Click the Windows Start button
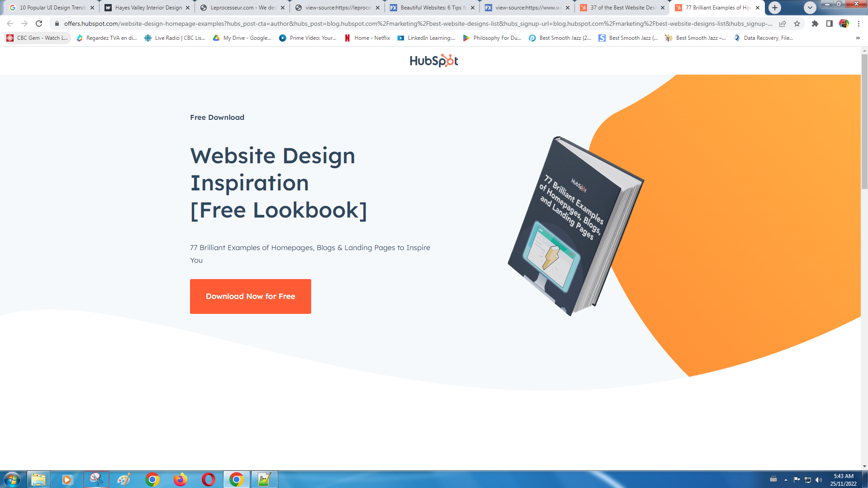This screenshot has height=488, width=868. (12, 479)
